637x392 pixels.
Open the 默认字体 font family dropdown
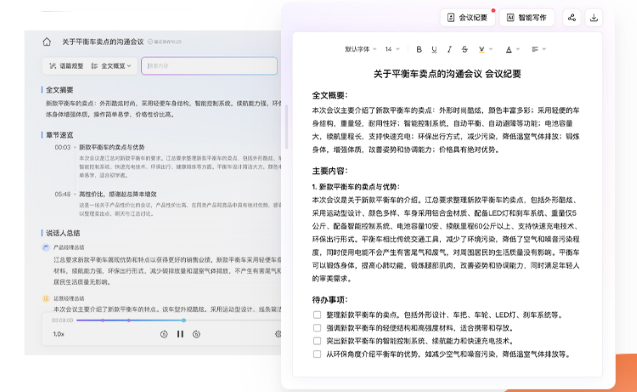361,49
